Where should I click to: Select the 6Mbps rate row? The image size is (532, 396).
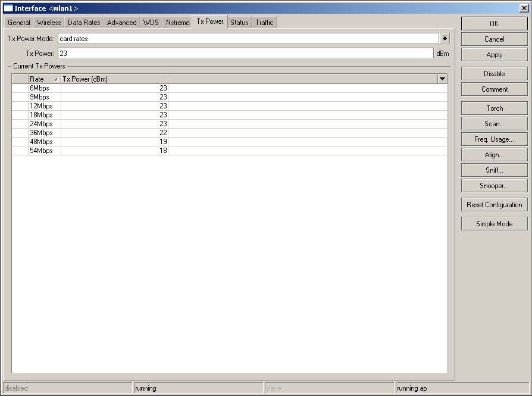(229, 88)
